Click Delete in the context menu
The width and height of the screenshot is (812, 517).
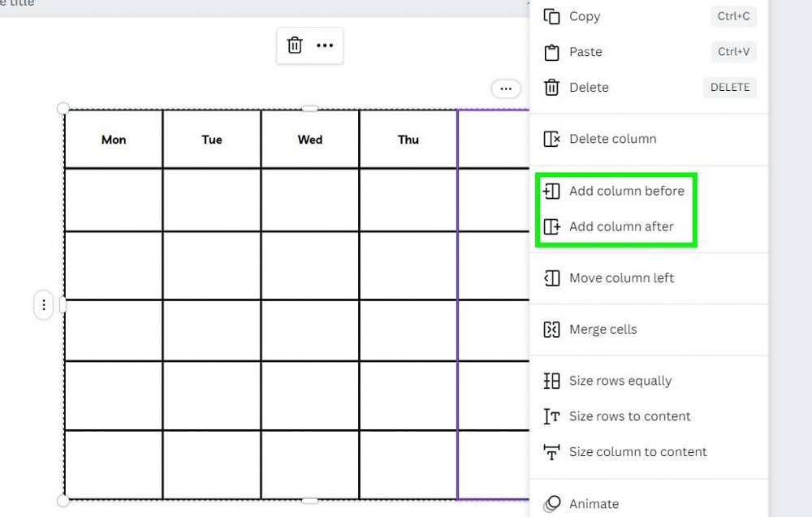tap(589, 88)
